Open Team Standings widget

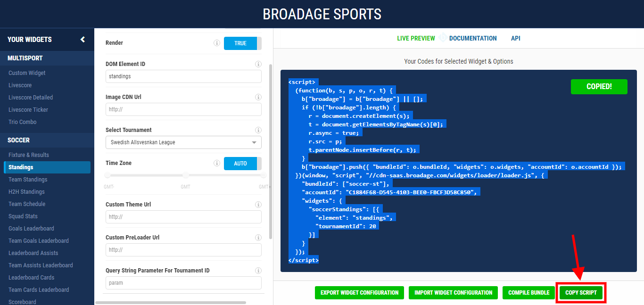coord(28,180)
